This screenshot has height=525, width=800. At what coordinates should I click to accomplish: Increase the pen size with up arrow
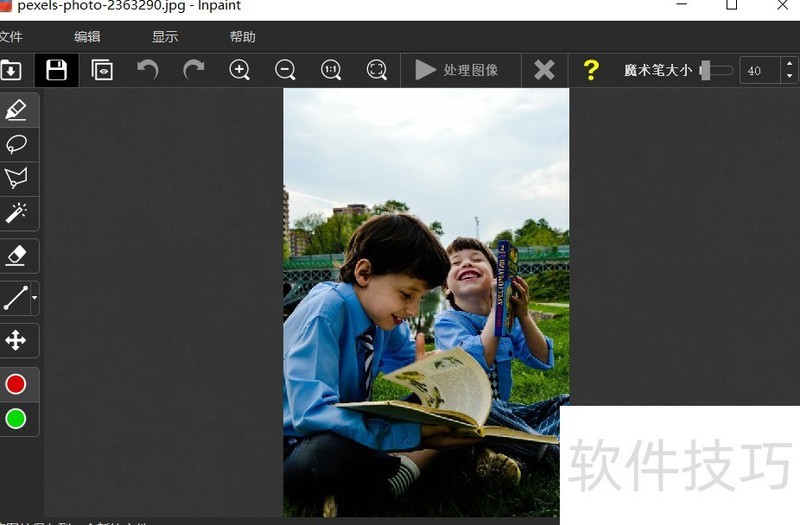click(x=789, y=64)
